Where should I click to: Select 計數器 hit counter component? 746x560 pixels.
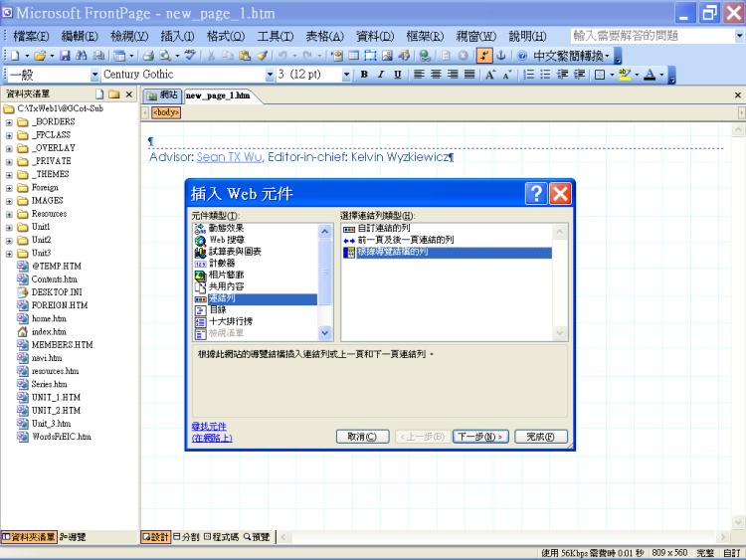[x=222, y=263]
